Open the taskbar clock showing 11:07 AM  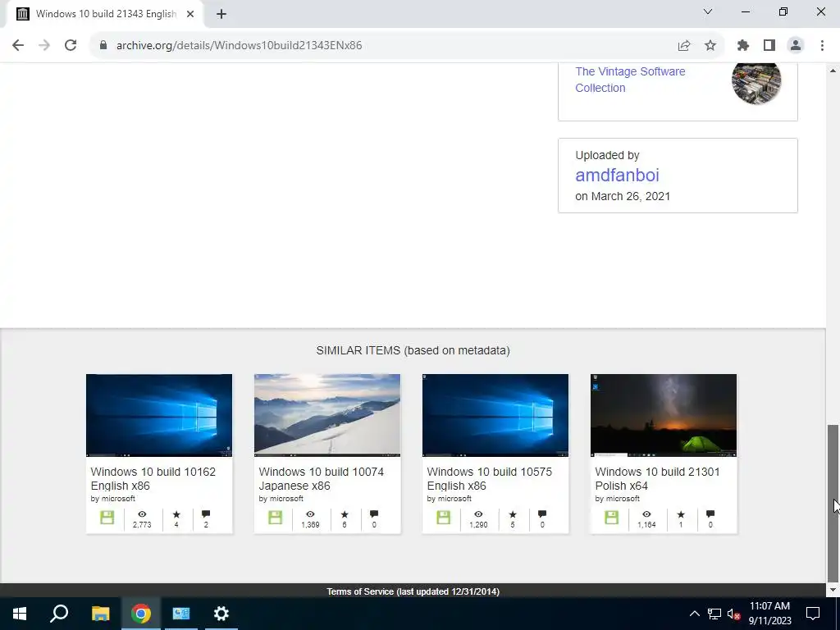coord(769,614)
